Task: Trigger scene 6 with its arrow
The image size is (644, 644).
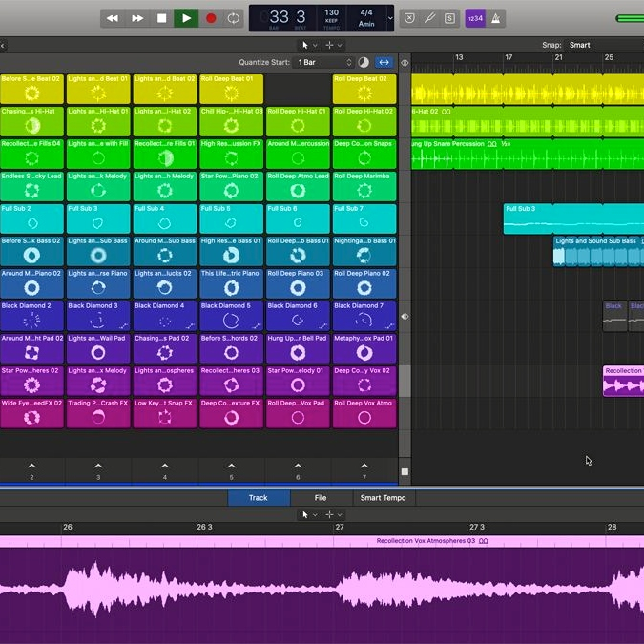Action: (298, 467)
